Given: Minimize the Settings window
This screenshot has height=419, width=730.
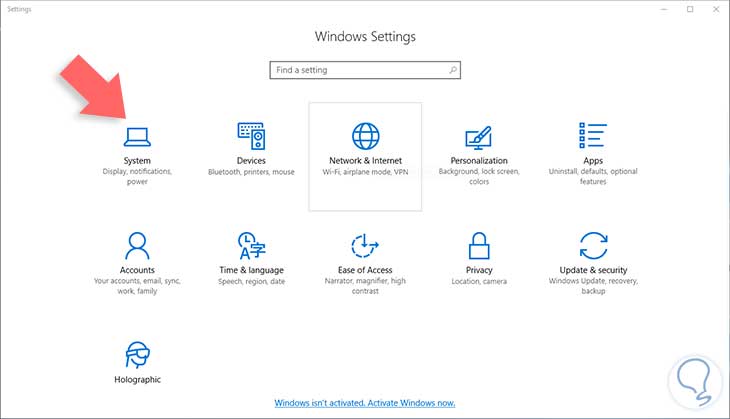Looking at the screenshot, I should pyautogui.click(x=662, y=9).
